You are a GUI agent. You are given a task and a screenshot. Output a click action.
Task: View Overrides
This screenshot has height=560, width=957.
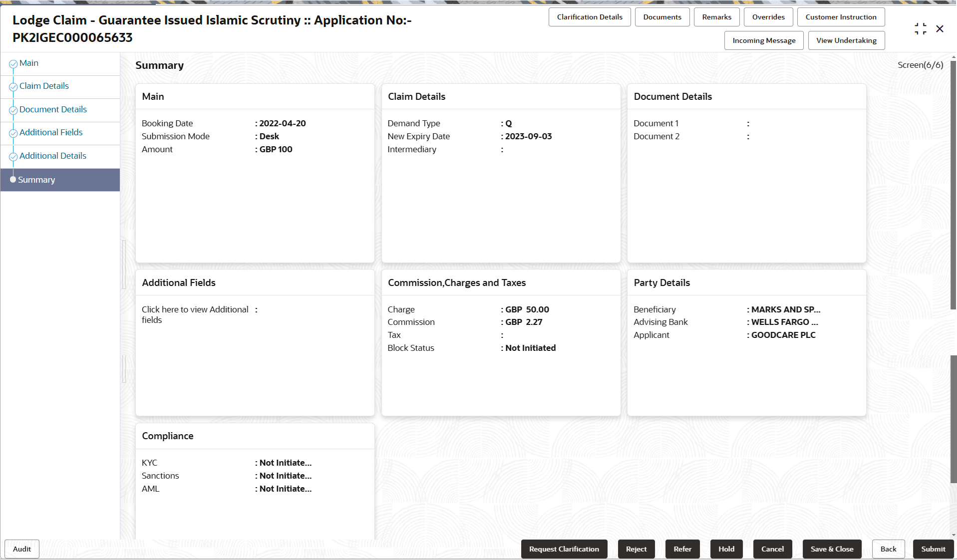[768, 17]
